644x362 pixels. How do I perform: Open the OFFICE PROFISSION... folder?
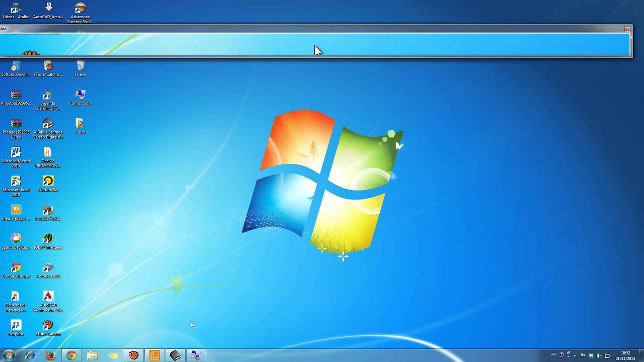click(48, 157)
